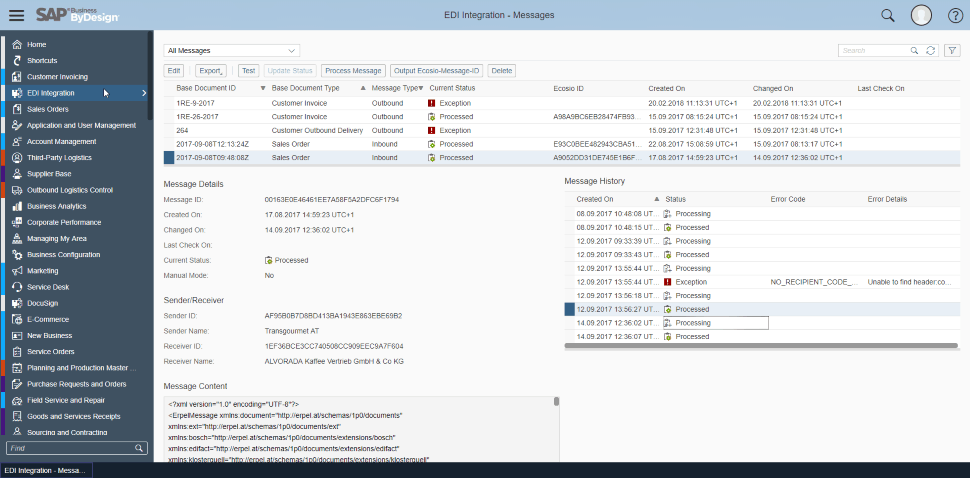Screen dimensions: 970x478
Task: Open the user profile avatar
Action: [921, 15]
